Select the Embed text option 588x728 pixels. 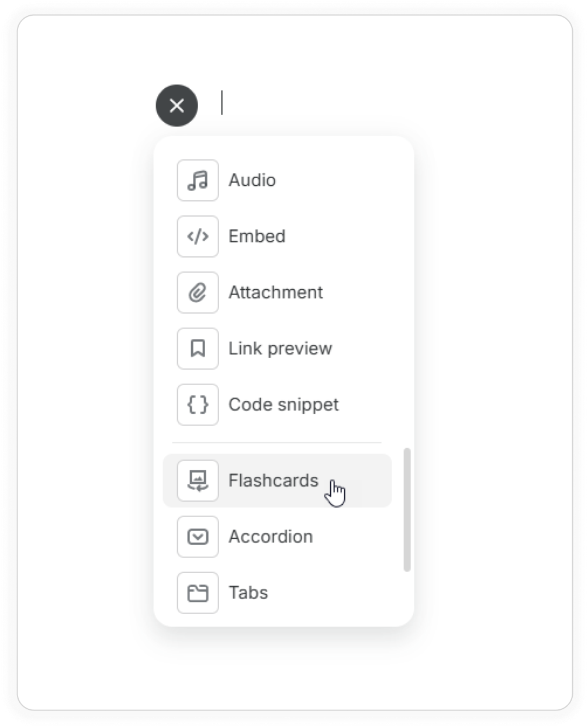pos(257,236)
